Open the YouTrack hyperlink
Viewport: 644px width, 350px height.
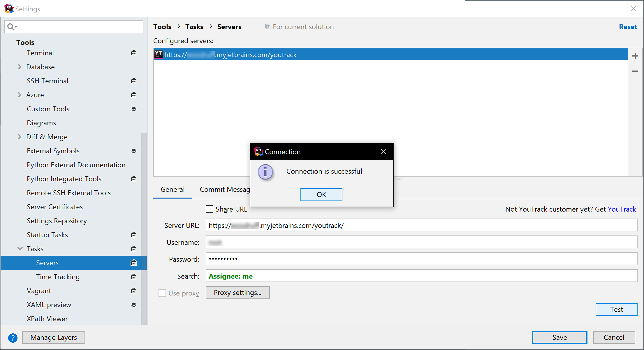[x=622, y=209]
